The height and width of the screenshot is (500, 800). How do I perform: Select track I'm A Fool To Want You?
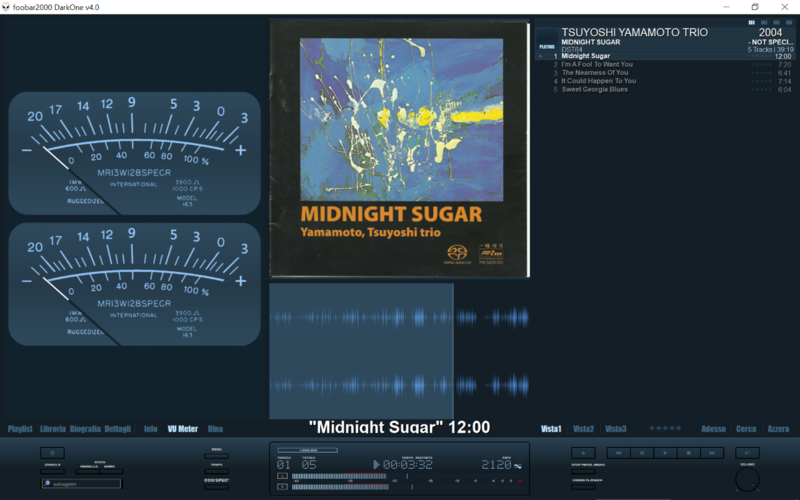tap(597, 65)
